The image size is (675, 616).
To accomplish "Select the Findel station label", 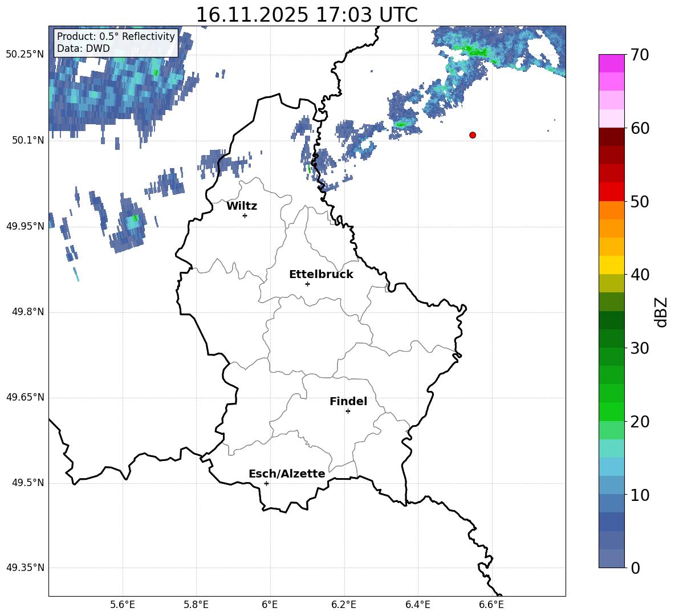I will click(x=348, y=401).
